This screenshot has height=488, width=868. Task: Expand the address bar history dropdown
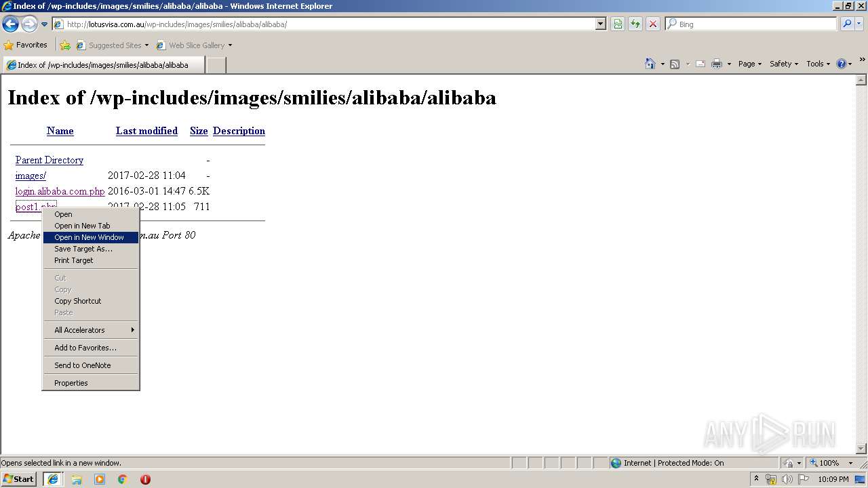600,24
